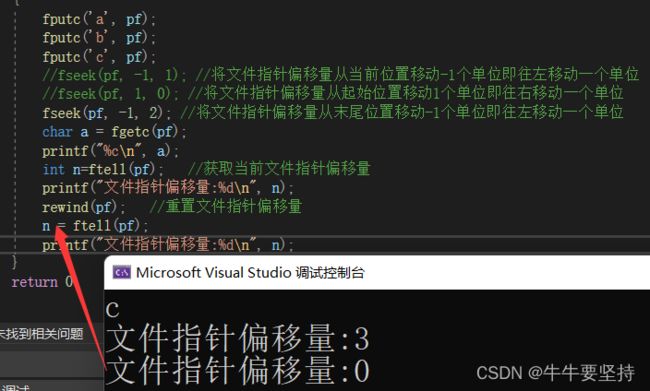Click the line rewind(pf);
The image size is (650, 391).
pos(84,207)
